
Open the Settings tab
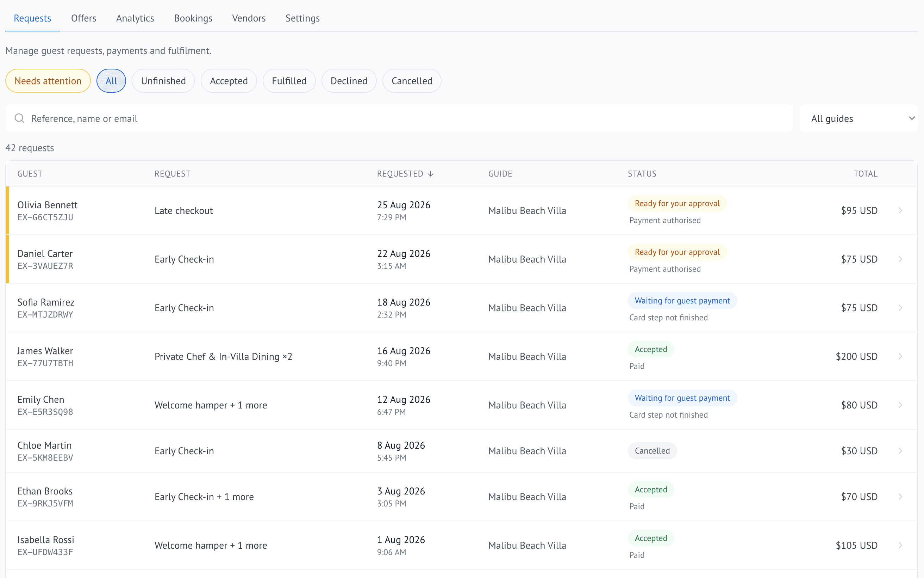coord(303,18)
